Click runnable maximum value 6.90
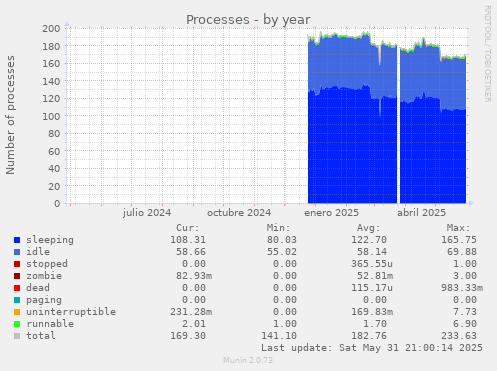497x371 pixels. [x=465, y=324]
